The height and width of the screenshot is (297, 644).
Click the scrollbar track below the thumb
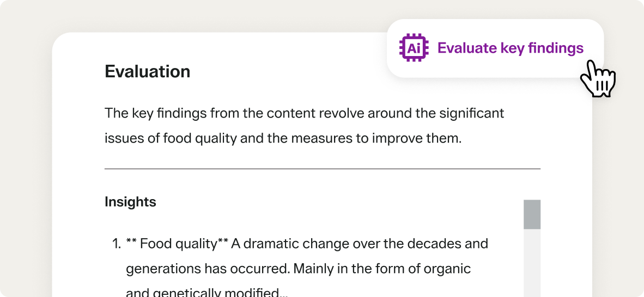click(x=532, y=261)
